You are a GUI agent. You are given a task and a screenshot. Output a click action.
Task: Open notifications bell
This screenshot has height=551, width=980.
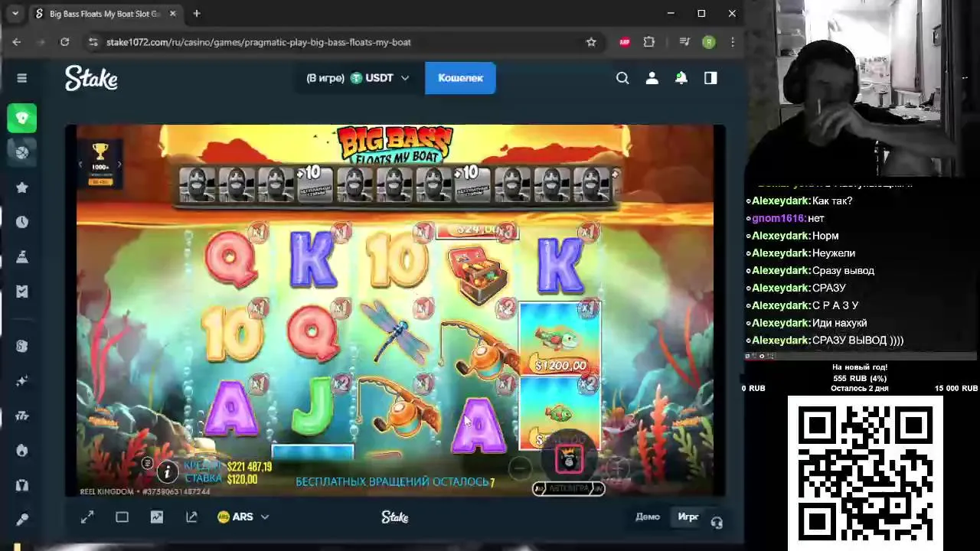(x=681, y=78)
